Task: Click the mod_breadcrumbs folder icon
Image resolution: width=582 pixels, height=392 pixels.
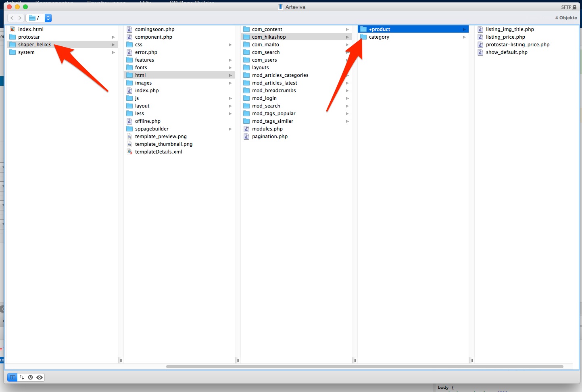Action: [246, 91]
